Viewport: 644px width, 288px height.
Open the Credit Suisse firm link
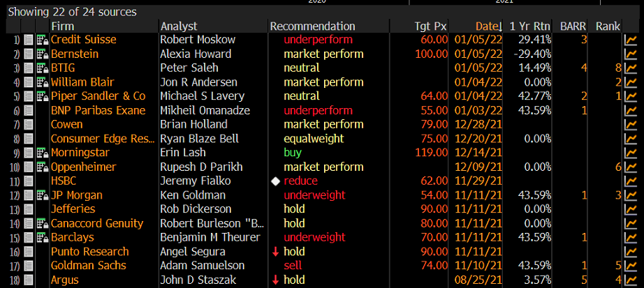pos(83,40)
